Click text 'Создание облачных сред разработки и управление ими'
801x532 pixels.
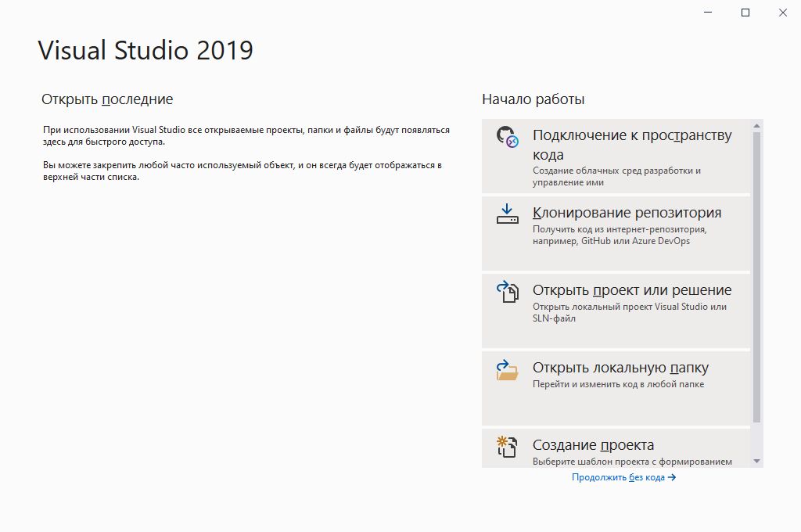[x=616, y=176]
